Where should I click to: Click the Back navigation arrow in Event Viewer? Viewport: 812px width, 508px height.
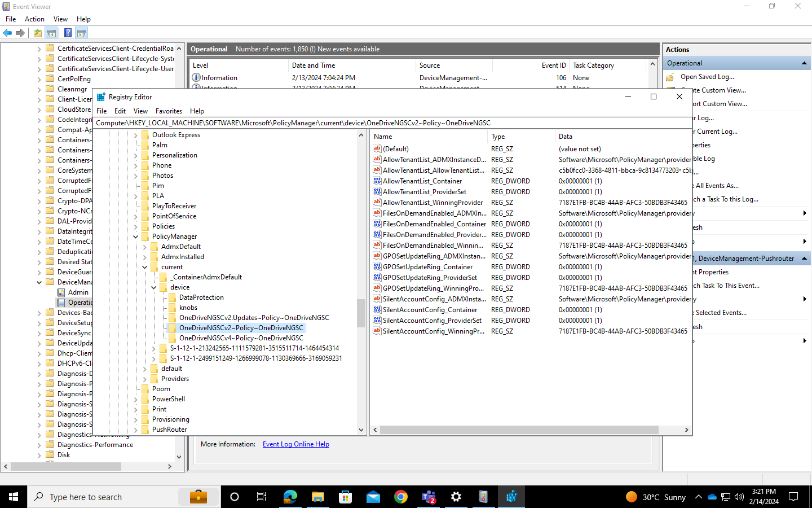point(7,33)
